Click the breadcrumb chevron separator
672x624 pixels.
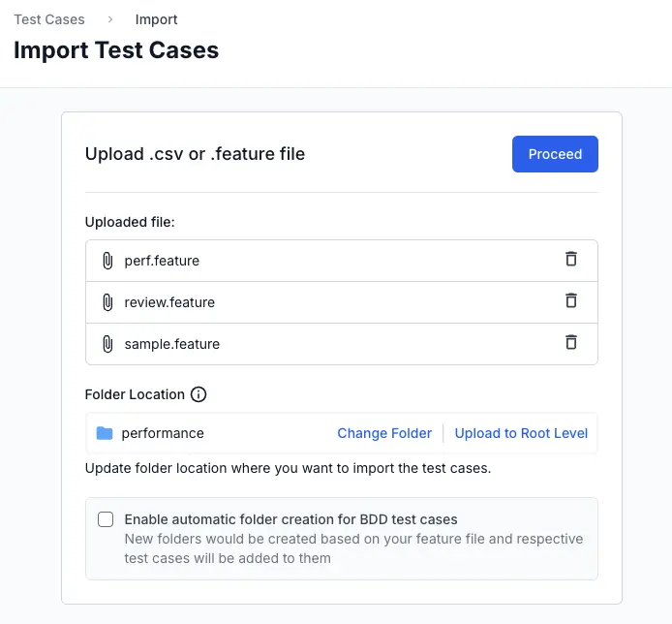click(x=110, y=19)
